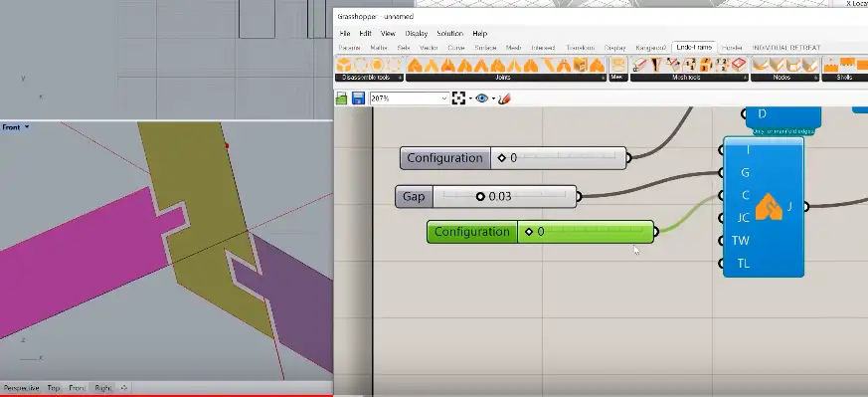Click the last V-shaped node icon in Nodes
The image size is (868, 397).
click(810, 65)
